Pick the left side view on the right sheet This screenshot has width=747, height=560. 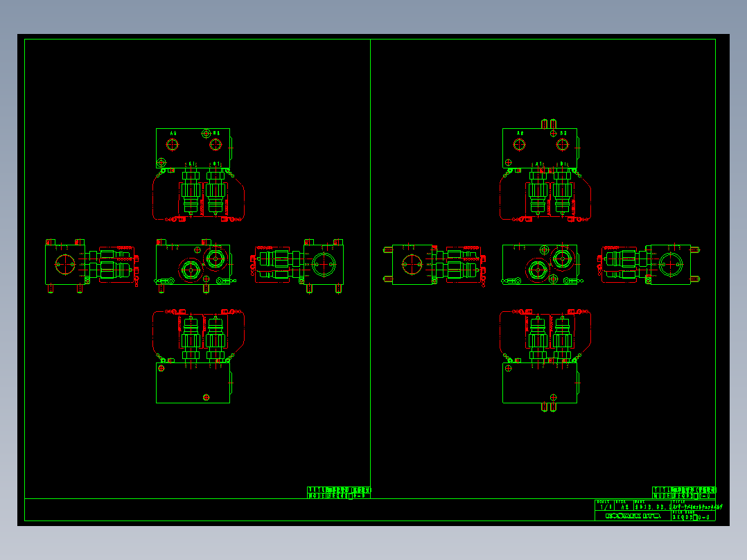point(434,265)
